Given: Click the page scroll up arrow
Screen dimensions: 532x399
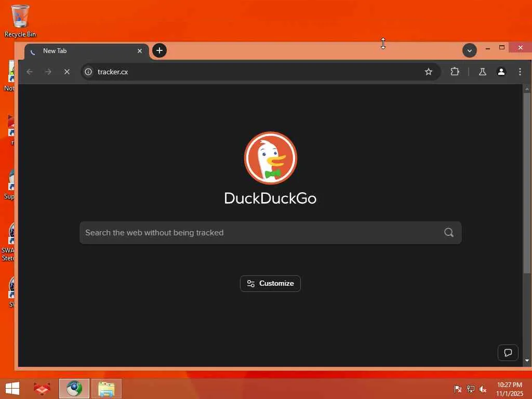Looking at the screenshot, I should tap(527, 89).
